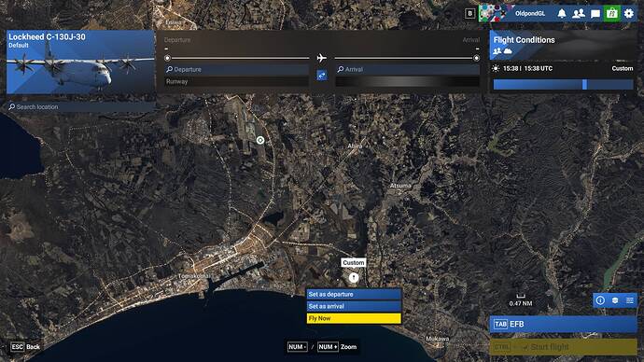Select the Lockheed C-130J-30 aircraft thumbnail
This screenshot has height=362, width=644.
tap(80, 62)
